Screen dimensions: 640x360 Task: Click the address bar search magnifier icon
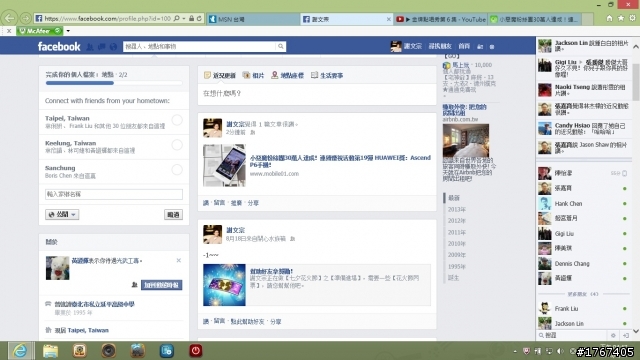(x=176, y=18)
